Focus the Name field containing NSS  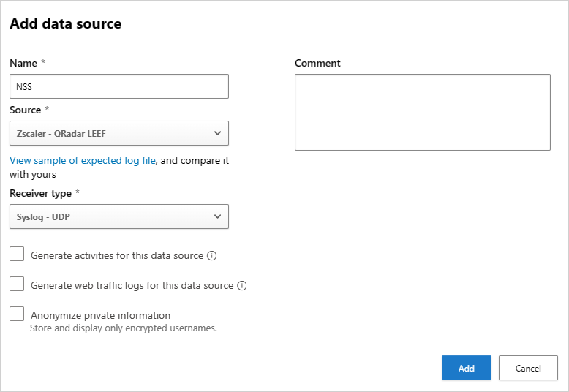click(x=118, y=86)
